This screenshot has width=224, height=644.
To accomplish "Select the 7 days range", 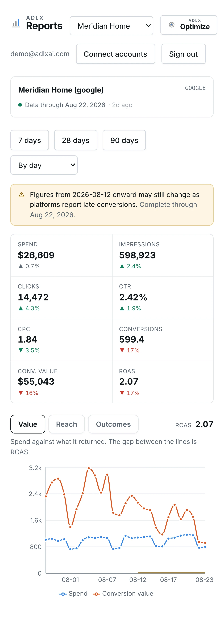I will click(x=30, y=140).
